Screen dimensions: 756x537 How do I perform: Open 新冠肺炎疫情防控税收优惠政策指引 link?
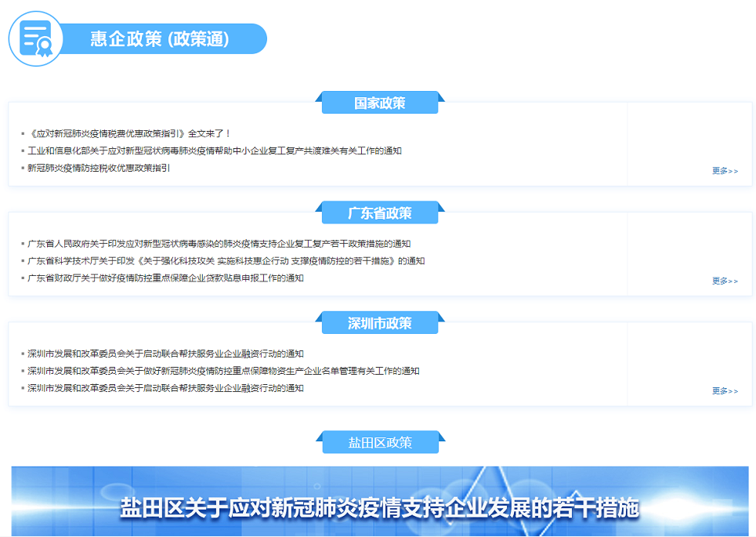[99, 168]
